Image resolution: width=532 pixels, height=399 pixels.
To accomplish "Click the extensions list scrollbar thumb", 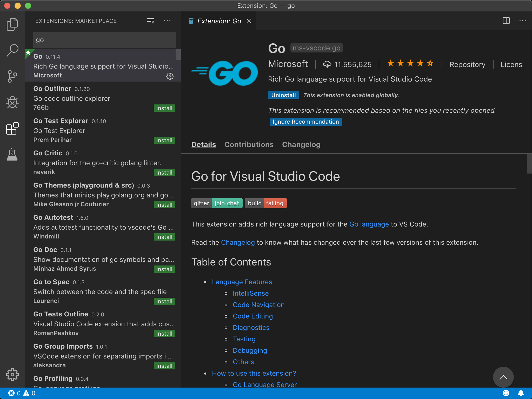I will click(x=178, y=54).
